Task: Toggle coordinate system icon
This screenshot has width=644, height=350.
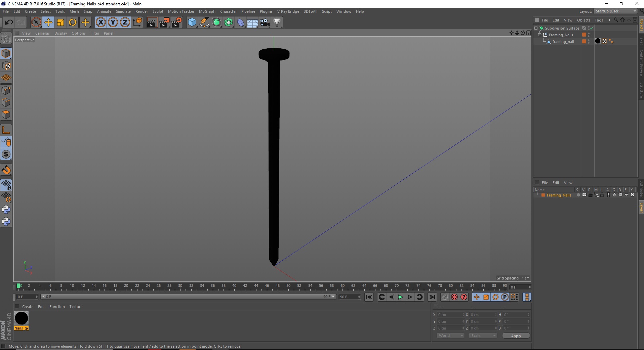Action: pyautogui.click(x=137, y=23)
